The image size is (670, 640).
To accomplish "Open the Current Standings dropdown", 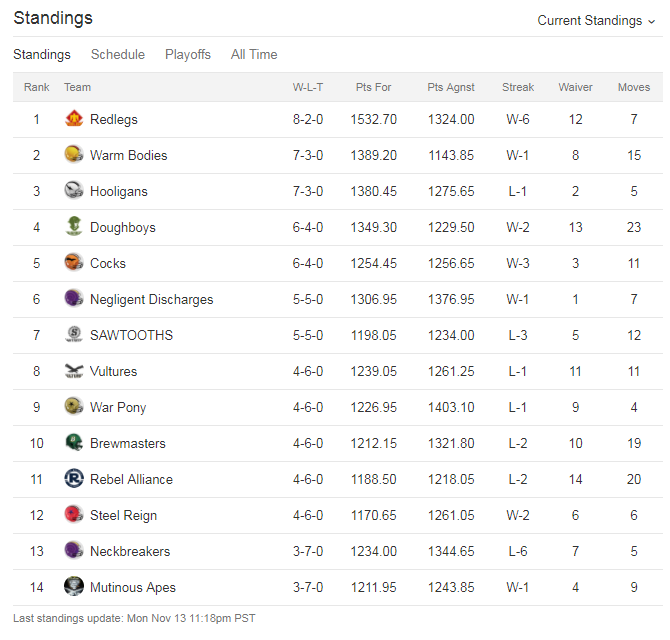I will [596, 21].
